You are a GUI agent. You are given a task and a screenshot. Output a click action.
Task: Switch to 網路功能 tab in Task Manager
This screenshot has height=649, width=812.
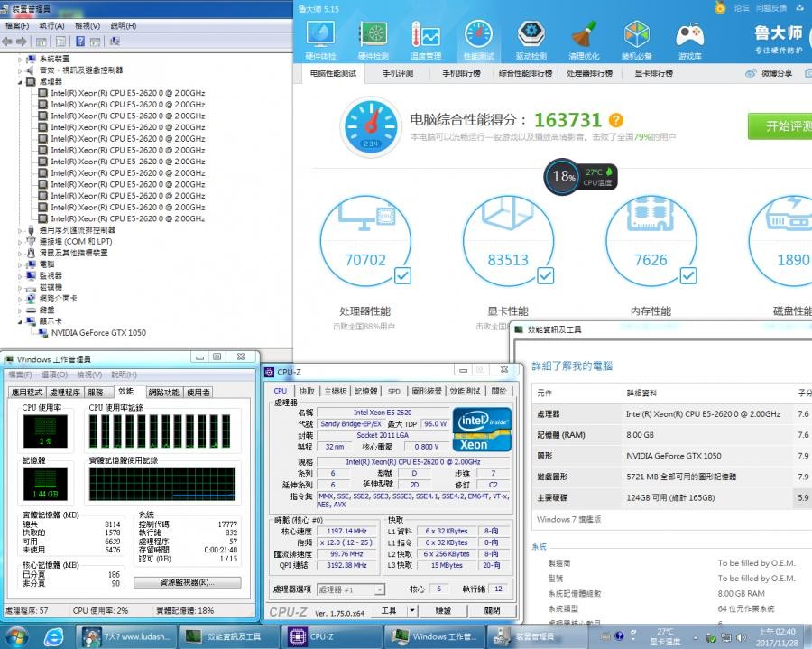pyautogui.click(x=163, y=393)
